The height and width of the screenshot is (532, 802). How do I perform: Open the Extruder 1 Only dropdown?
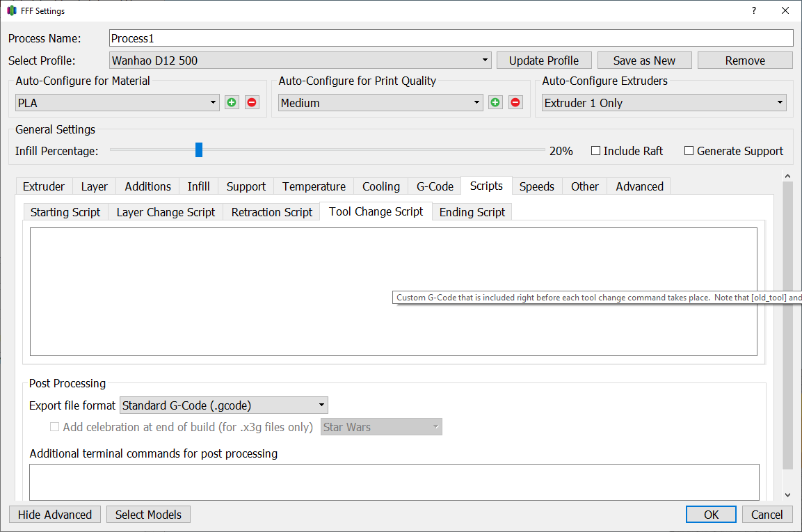[664, 103]
